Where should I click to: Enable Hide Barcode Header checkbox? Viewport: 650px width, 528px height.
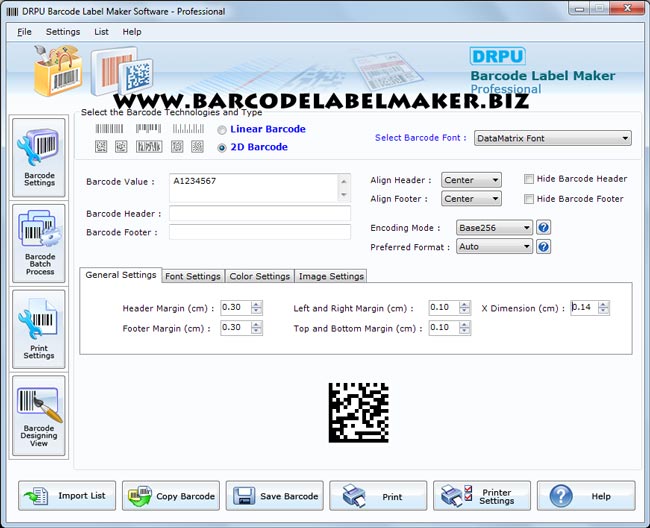click(529, 179)
